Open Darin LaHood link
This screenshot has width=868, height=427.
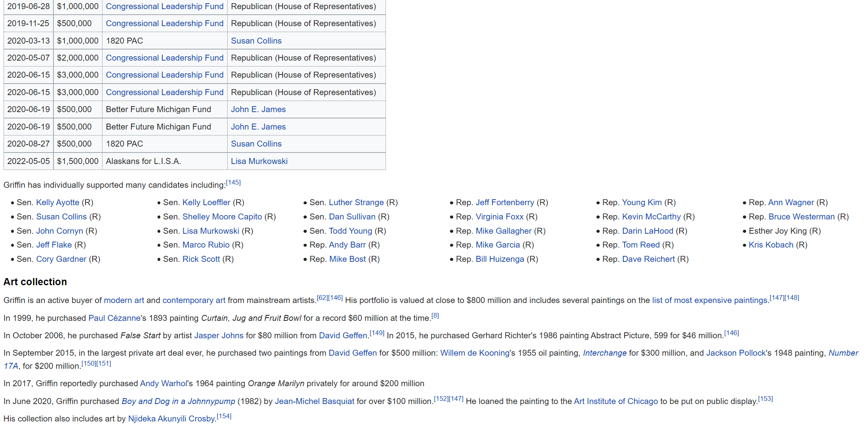pos(648,231)
